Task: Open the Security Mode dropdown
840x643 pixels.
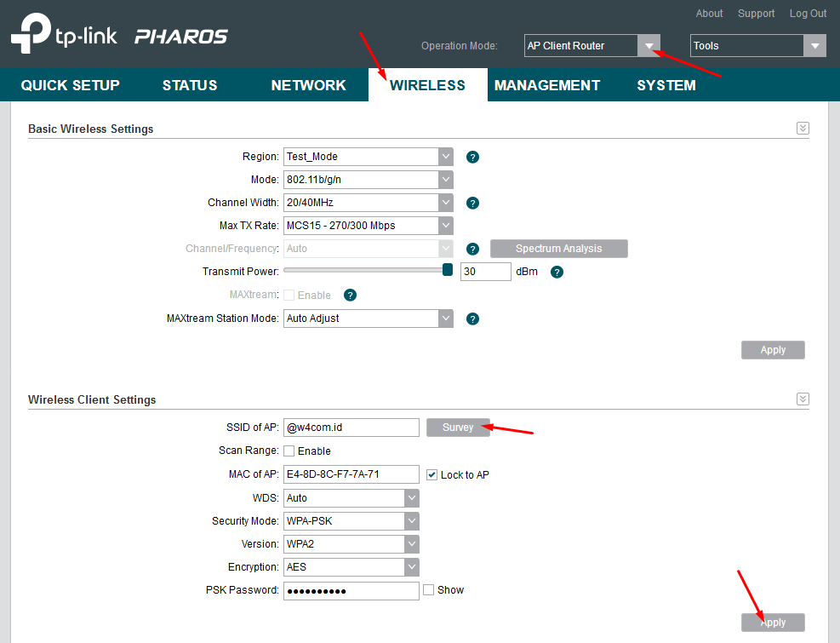Action: tap(412, 520)
